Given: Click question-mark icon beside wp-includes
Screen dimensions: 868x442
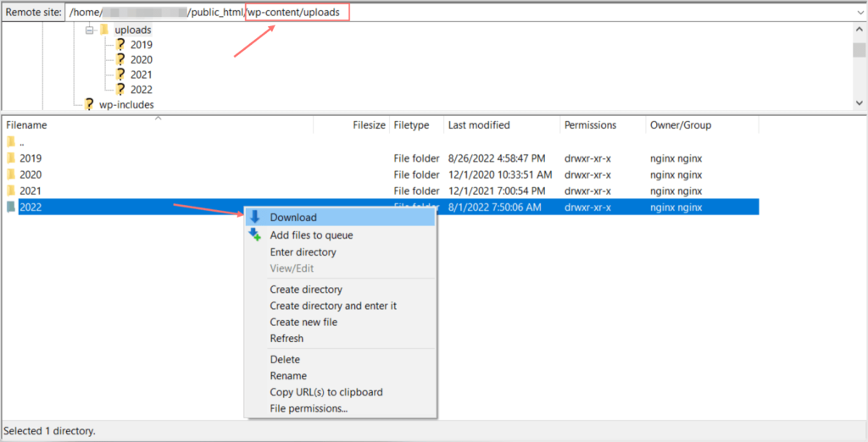Looking at the screenshot, I should pos(88,104).
